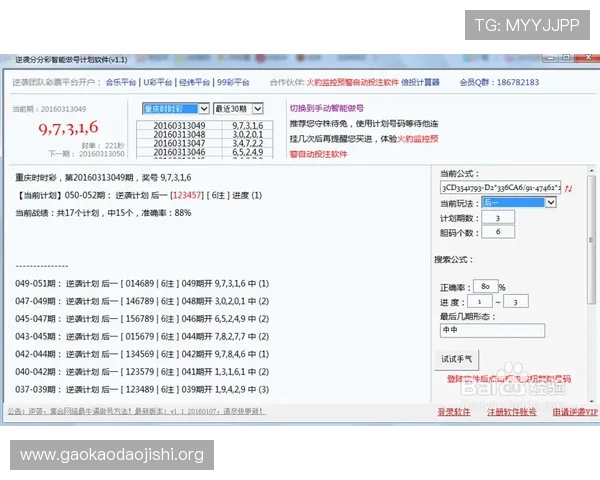Viewport: 600px width, 480px height.
Task: Click into the 当前公式 formula input field
Action: click(501, 188)
